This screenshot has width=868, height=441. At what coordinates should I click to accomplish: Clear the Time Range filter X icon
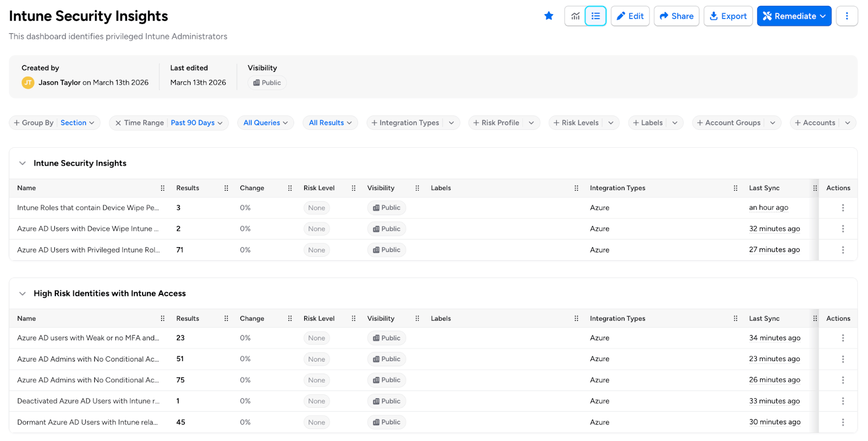tap(118, 123)
